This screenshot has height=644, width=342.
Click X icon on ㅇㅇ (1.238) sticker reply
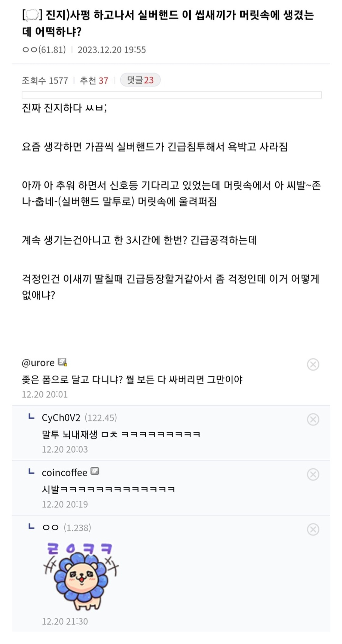313,529
